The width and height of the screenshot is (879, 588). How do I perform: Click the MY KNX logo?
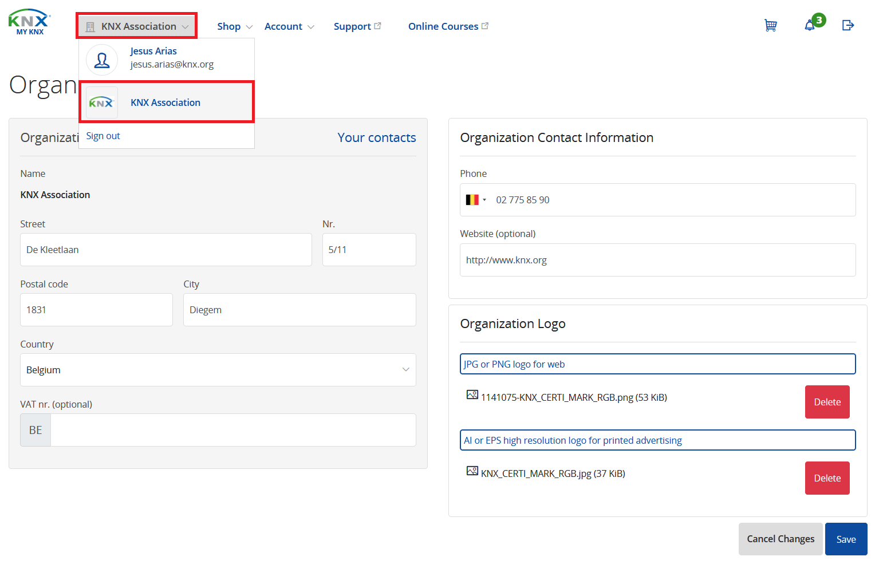point(29,22)
